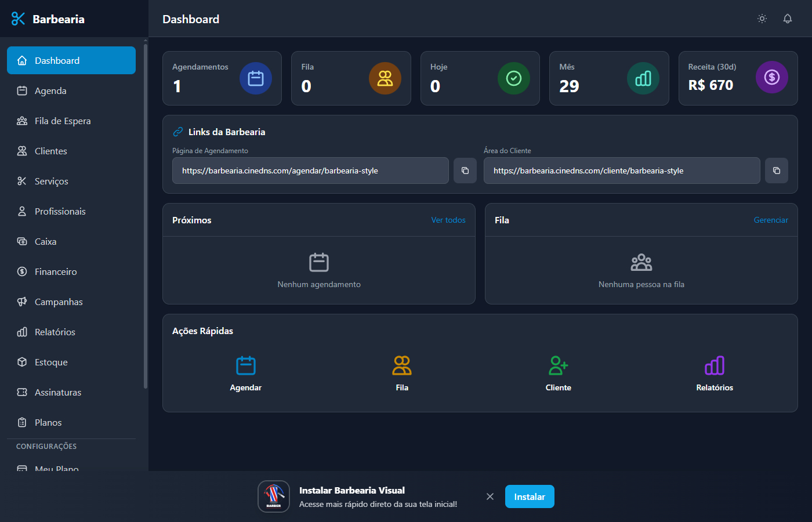Open the Caixa sidebar item

tap(45, 241)
